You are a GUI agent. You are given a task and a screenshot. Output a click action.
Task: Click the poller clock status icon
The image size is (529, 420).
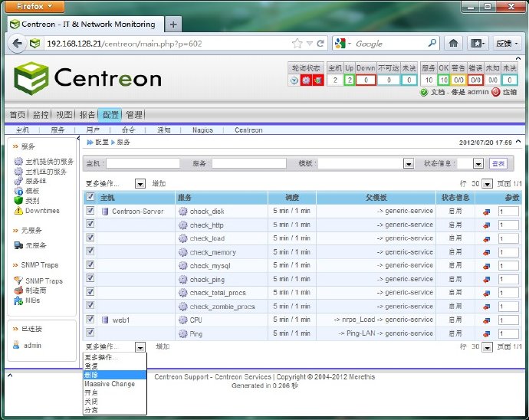coord(294,80)
